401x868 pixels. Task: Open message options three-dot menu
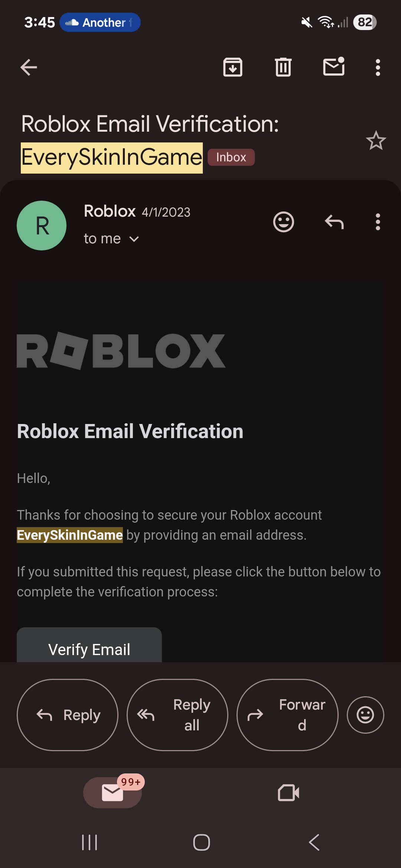click(378, 222)
